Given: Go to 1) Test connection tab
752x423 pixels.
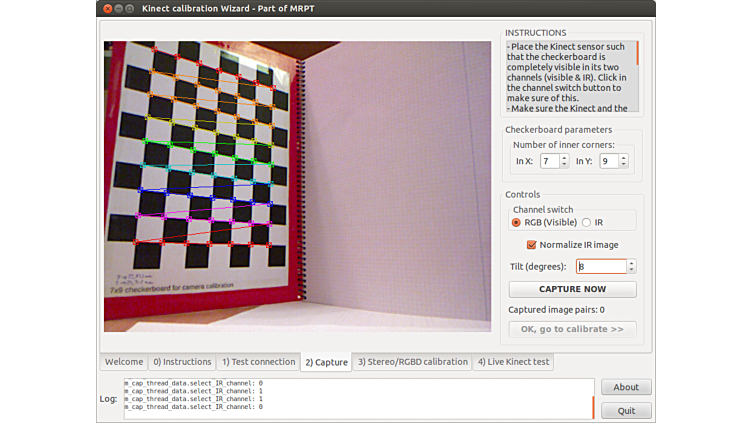Looking at the screenshot, I should pyautogui.click(x=258, y=362).
